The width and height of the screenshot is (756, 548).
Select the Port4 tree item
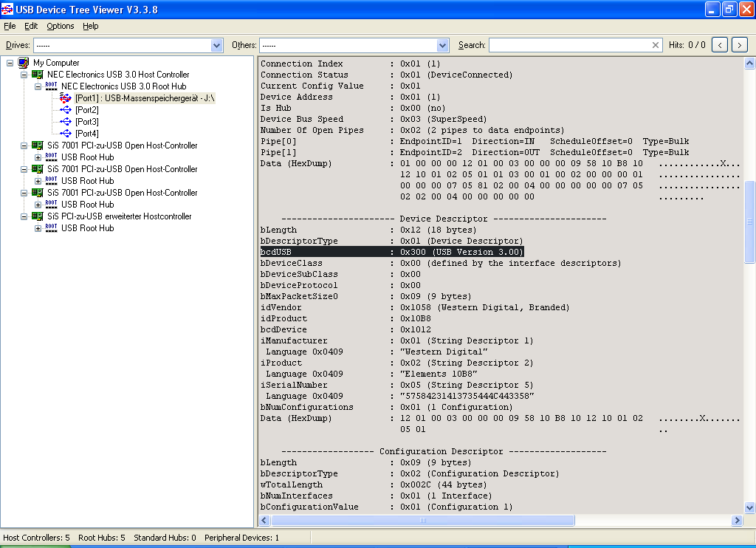87,134
